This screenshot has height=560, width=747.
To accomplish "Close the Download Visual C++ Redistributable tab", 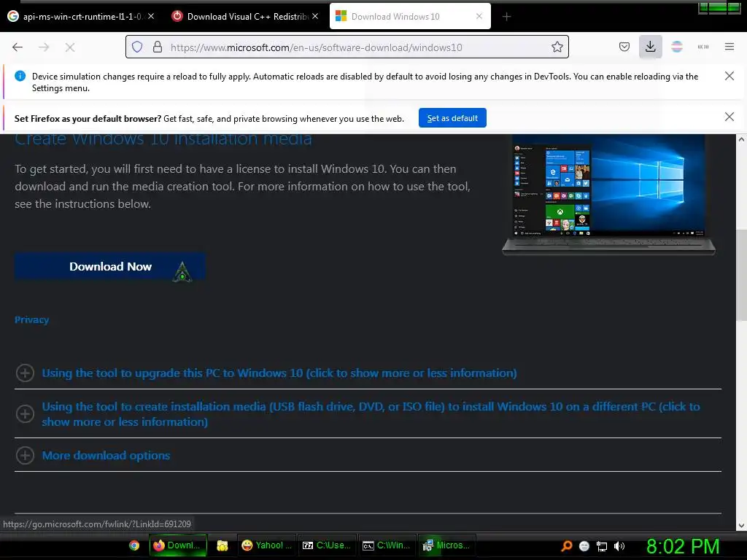I will [315, 16].
